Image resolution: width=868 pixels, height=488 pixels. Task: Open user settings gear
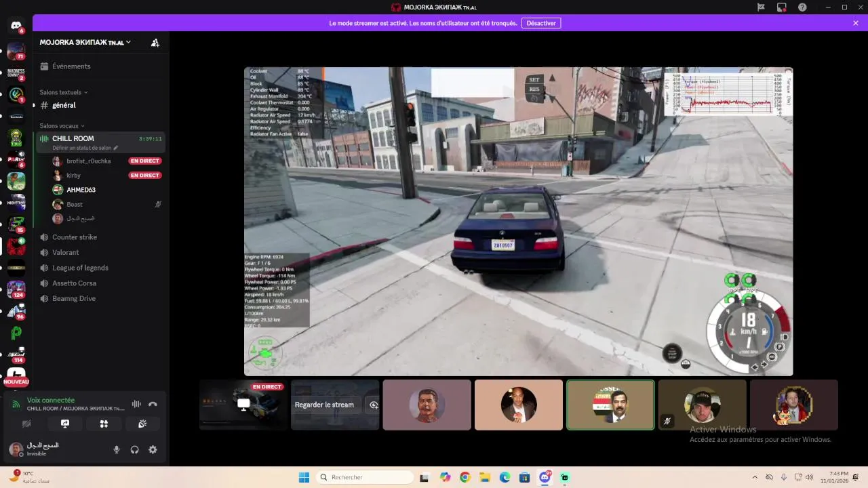(x=153, y=449)
